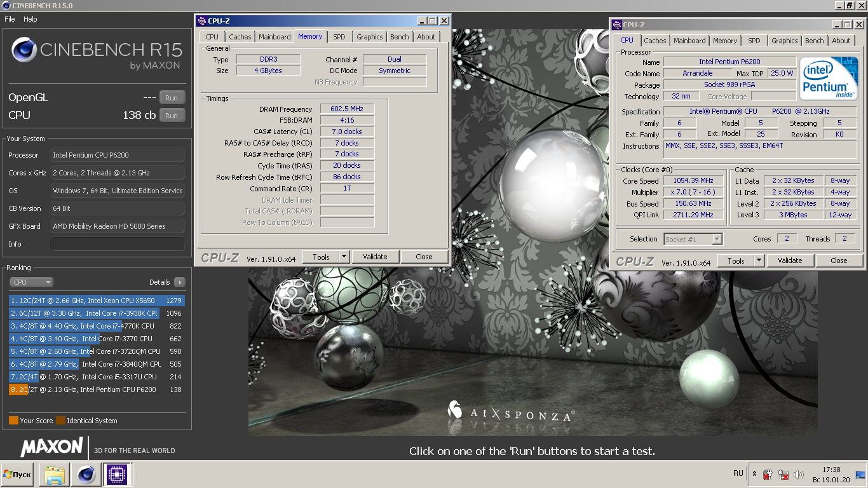Screen dimensions: 868x488
Task: Switch to CPU tab in the memory-timings CPU-Z window
Action: click(x=212, y=37)
